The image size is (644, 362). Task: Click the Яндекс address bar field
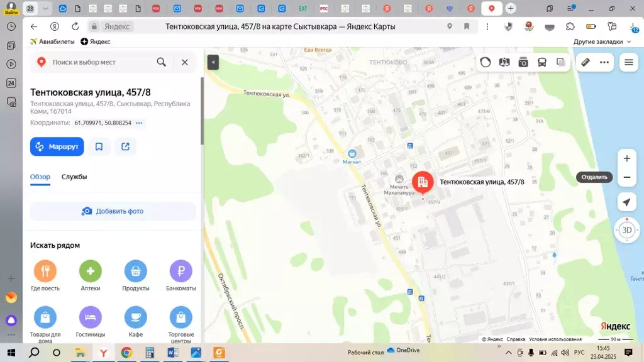tap(116, 26)
